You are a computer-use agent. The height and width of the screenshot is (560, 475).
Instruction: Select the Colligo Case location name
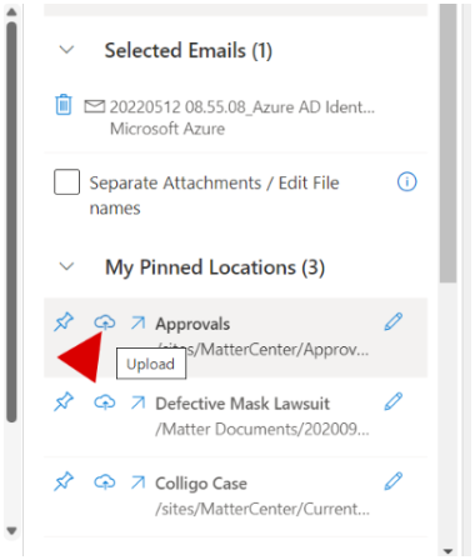tap(201, 484)
